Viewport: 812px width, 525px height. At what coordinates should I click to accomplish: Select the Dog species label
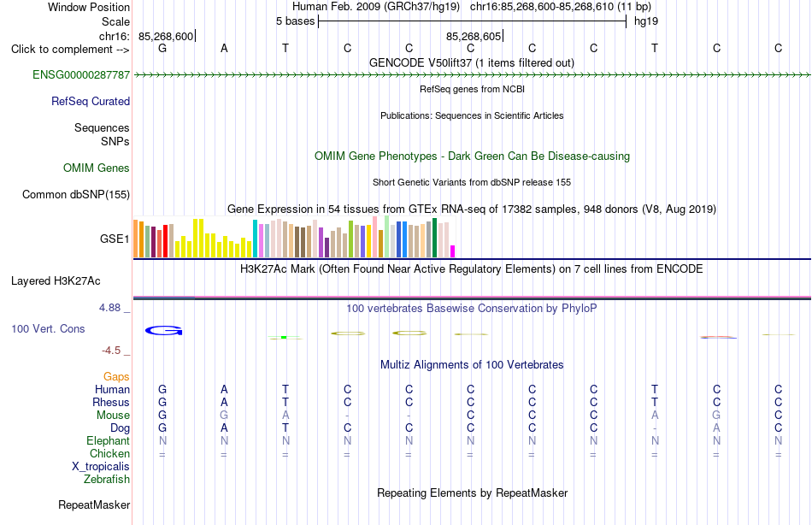point(120,428)
